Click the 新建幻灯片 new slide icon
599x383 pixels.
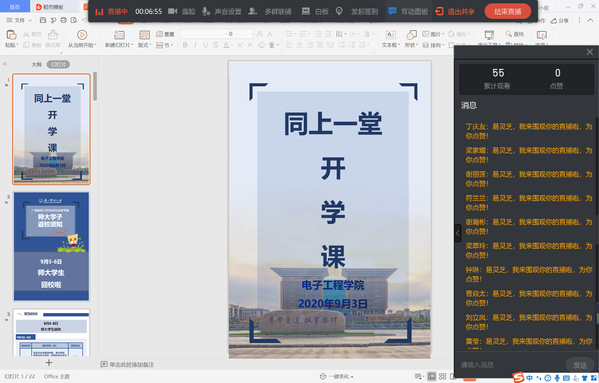(119, 35)
